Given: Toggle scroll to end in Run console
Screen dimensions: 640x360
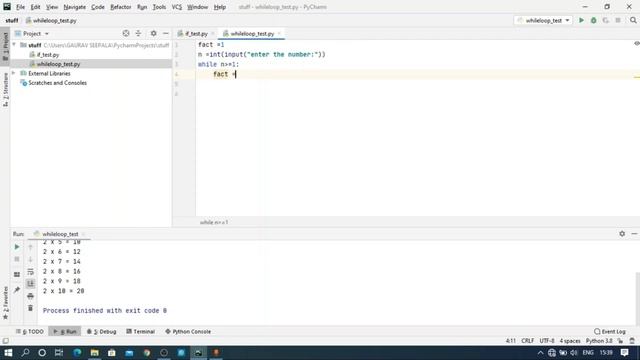Looking at the screenshot, I should 31,284.
